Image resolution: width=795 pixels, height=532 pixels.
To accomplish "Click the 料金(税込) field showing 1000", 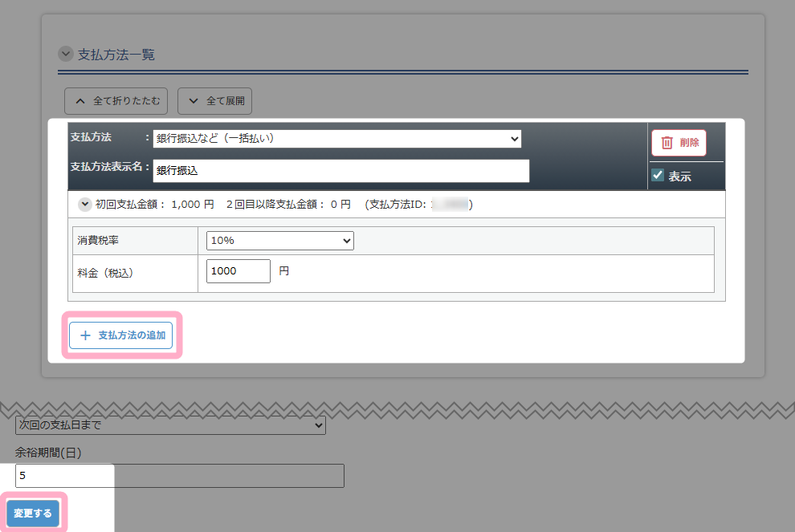I will (x=238, y=271).
